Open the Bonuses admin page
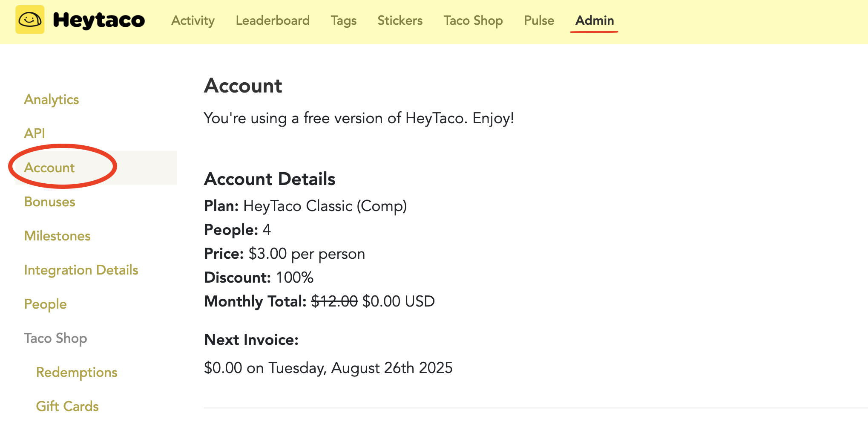This screenshot has height=428, width=868. (50, 202)
